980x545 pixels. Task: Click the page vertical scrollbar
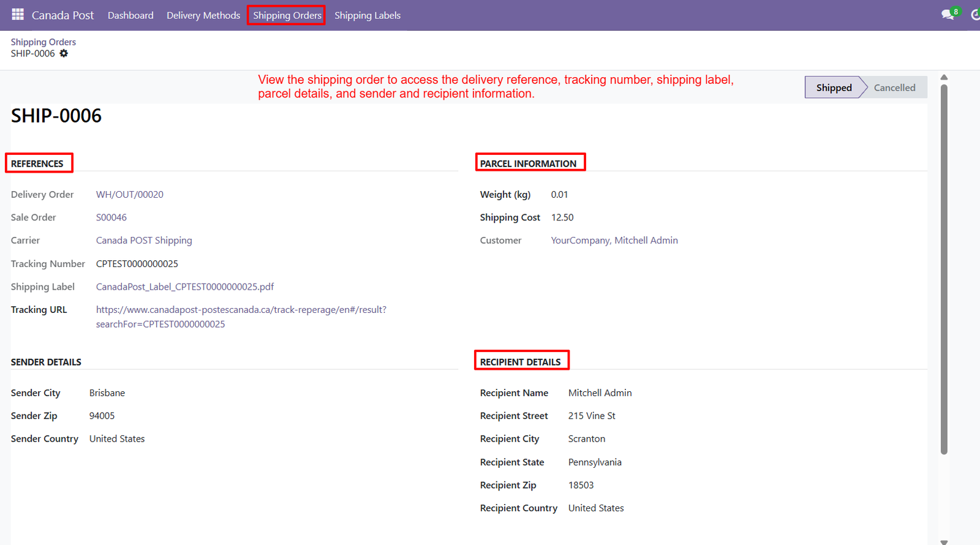coord(944,269)
